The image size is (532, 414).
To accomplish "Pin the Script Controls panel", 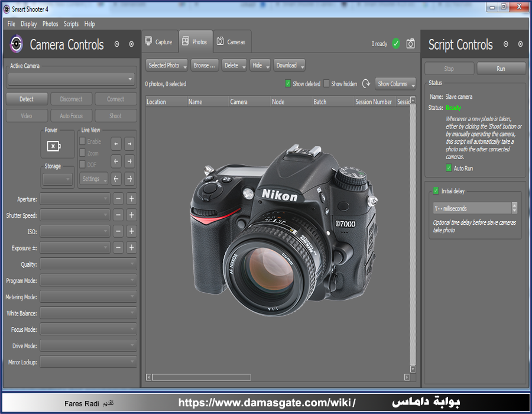I will coord(506,44).
